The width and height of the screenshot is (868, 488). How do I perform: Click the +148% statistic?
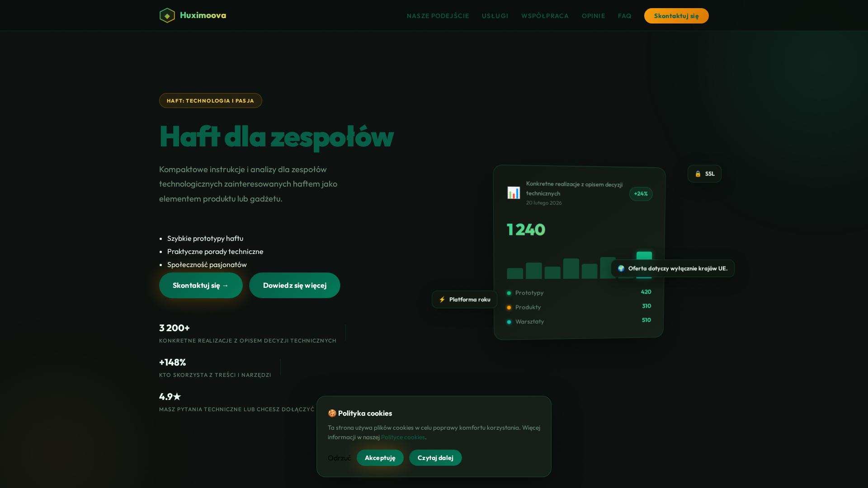click(173, 362)
